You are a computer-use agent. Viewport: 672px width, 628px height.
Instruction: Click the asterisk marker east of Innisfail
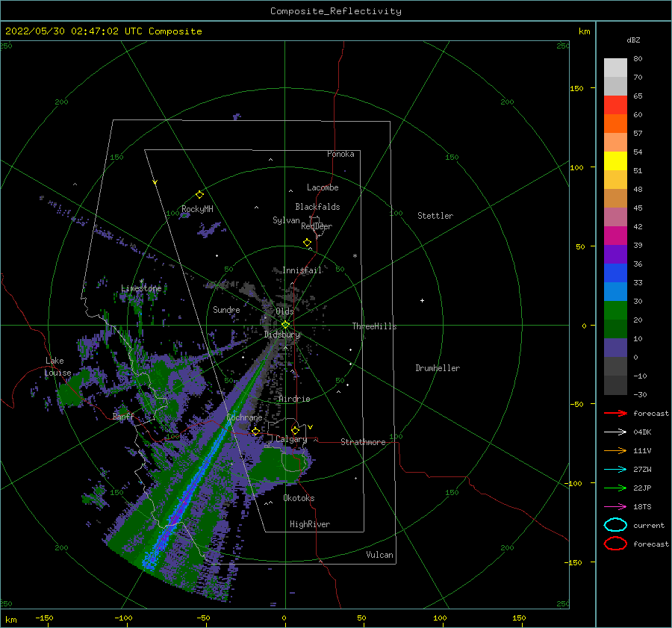point(355,256)
